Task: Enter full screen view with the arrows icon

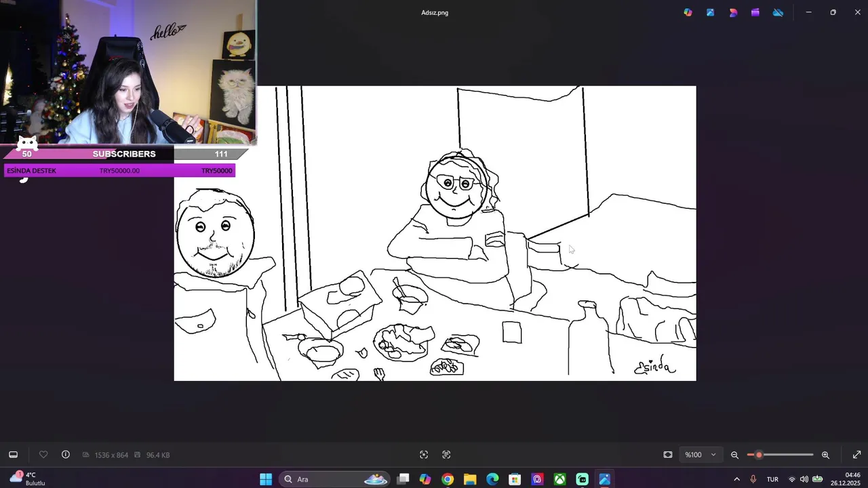Action: (x=856, y=455)
